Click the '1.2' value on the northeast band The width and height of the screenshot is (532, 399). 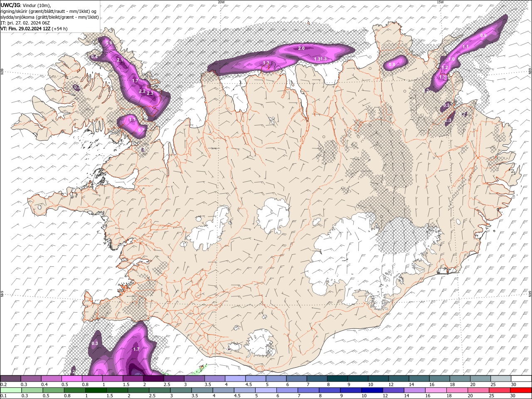point(445,67)
